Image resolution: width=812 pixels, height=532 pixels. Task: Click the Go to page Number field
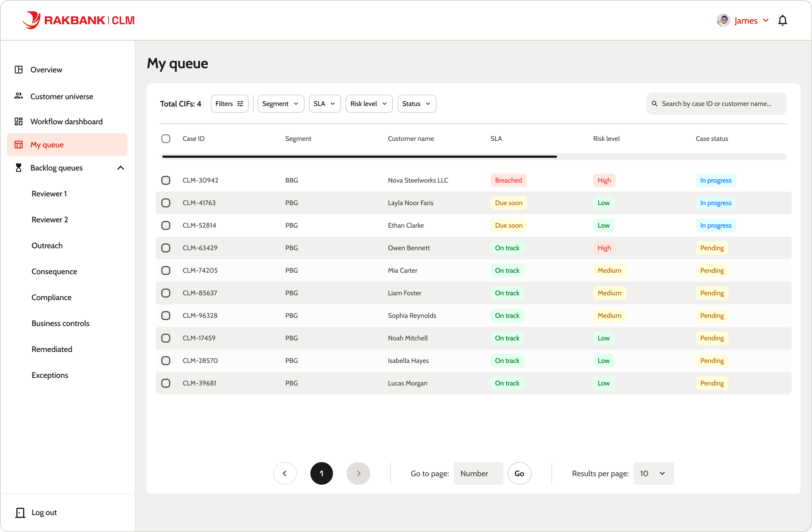point(478,473)
